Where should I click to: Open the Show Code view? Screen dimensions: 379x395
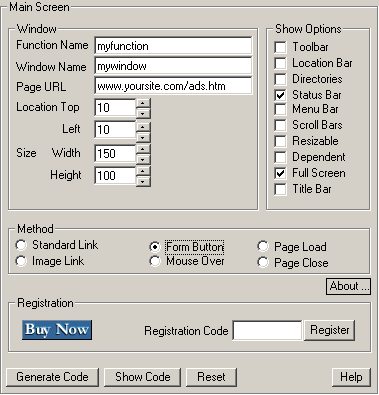click(143, 377)
